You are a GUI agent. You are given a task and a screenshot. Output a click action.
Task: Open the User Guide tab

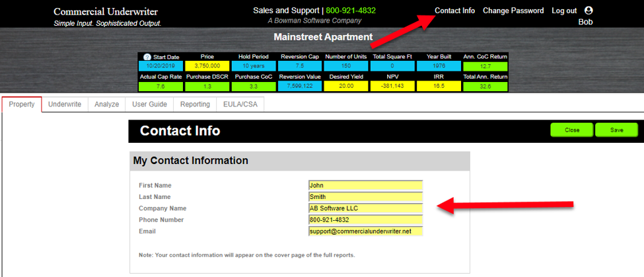tap(149, 104)
